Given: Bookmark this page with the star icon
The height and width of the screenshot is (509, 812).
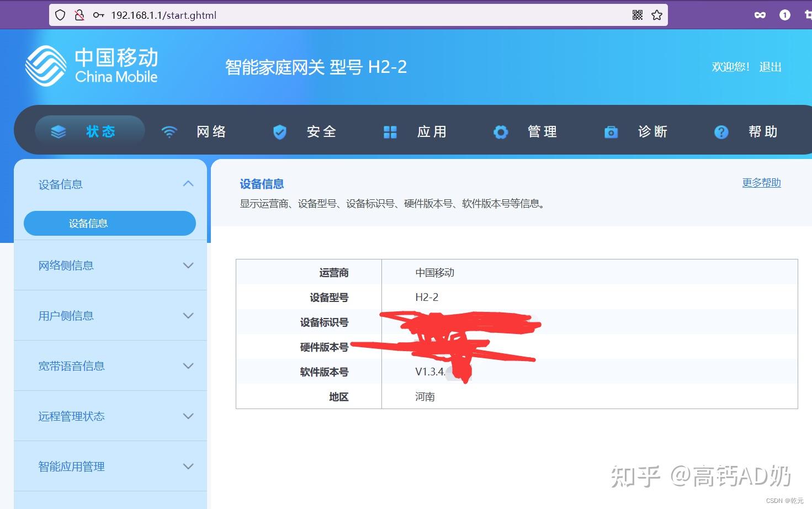Looking at the screenshot, I should tap(657, 15).
